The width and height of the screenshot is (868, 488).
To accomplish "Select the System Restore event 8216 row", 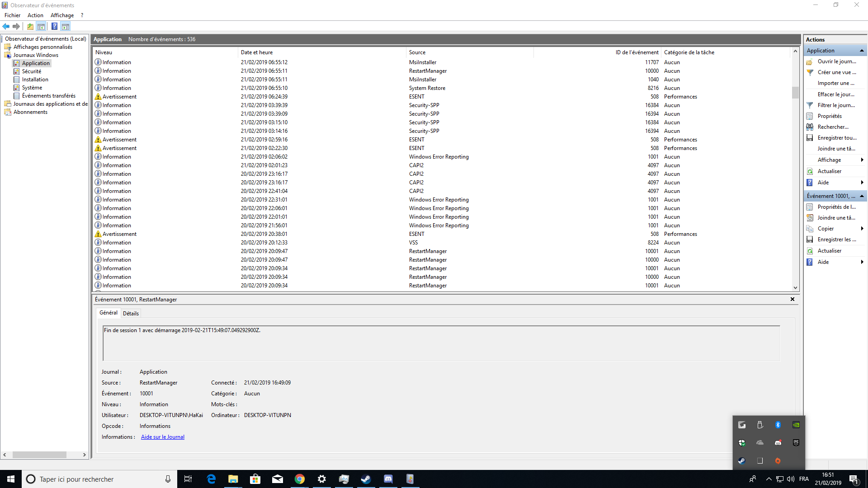I will [427, 88].
